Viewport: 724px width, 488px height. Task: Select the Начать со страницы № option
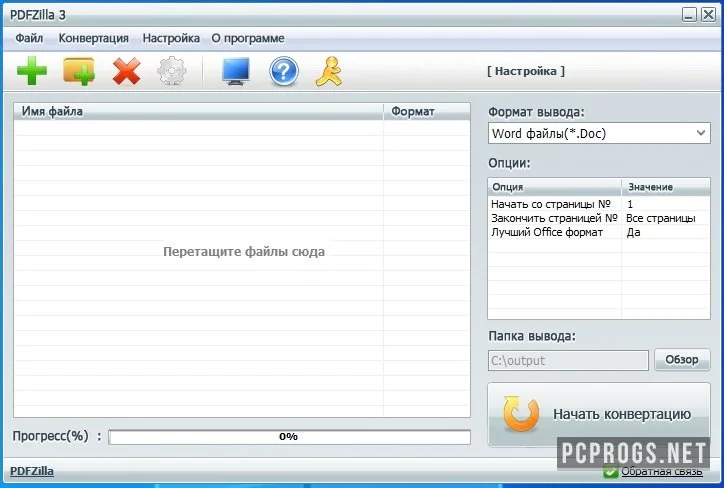click(x=551, y=204)
